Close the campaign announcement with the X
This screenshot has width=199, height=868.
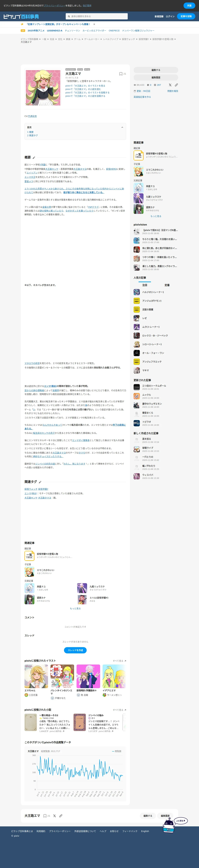(x=94, y=24)
